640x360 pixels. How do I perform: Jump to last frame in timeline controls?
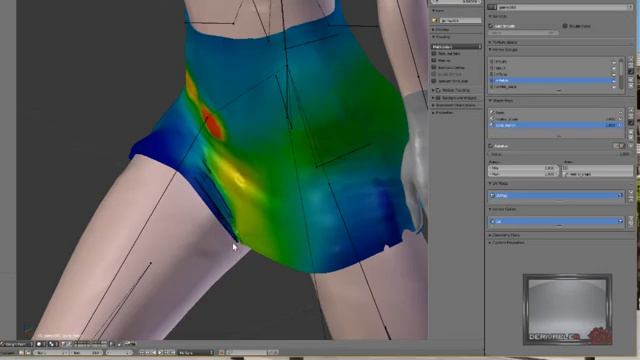pyautogui.click(x=173, y=352)
